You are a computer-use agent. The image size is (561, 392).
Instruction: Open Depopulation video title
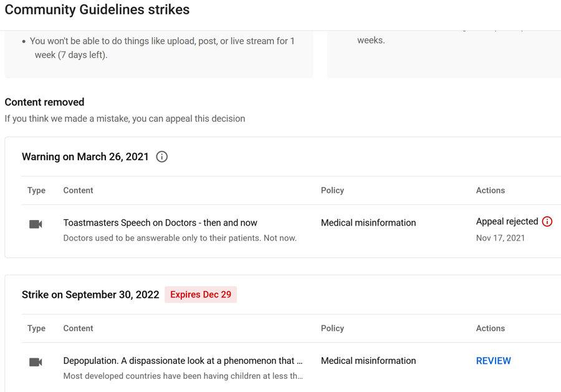[x=183, y=361]
